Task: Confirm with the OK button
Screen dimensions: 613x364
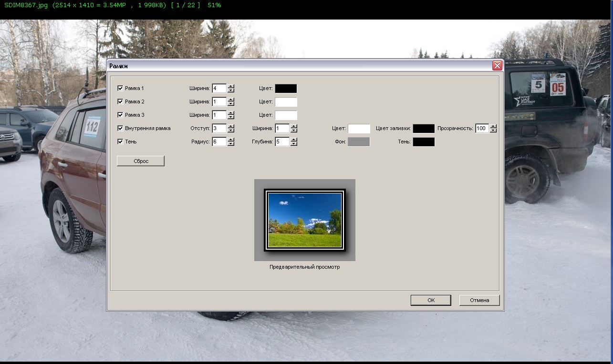Action: (431, 300)
